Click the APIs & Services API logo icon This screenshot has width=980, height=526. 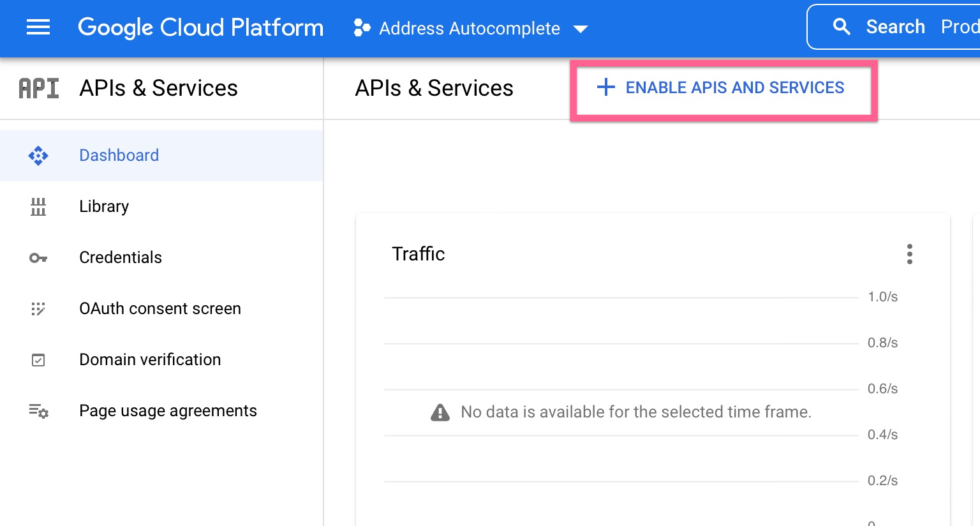coord(38,88)
